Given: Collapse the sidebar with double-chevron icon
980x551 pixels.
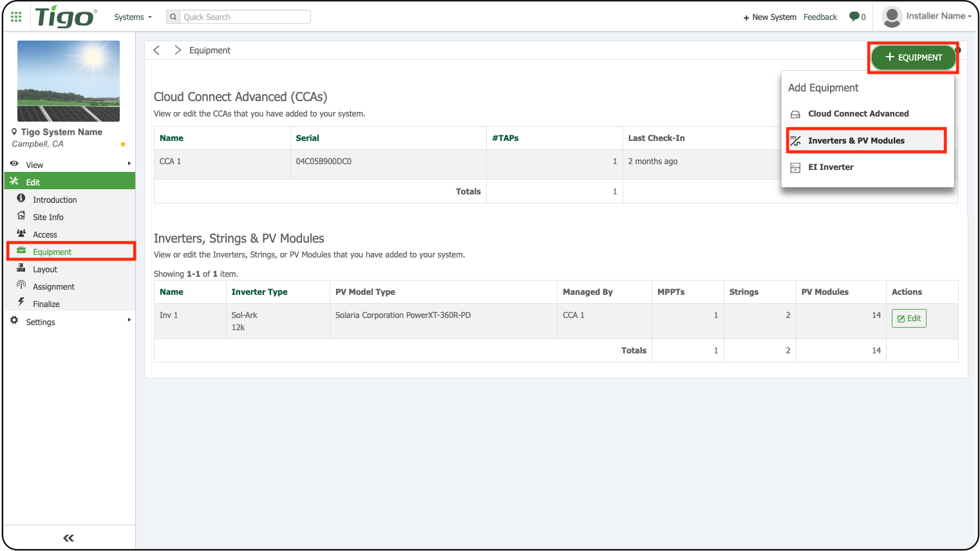Looking at the screenshot, I should click(x=68, y=537).
